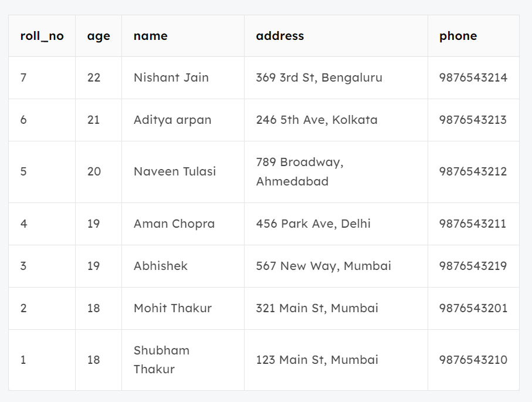Screen dimensions: 532x402
Task: Click the name column header
Action: [151, 36]
